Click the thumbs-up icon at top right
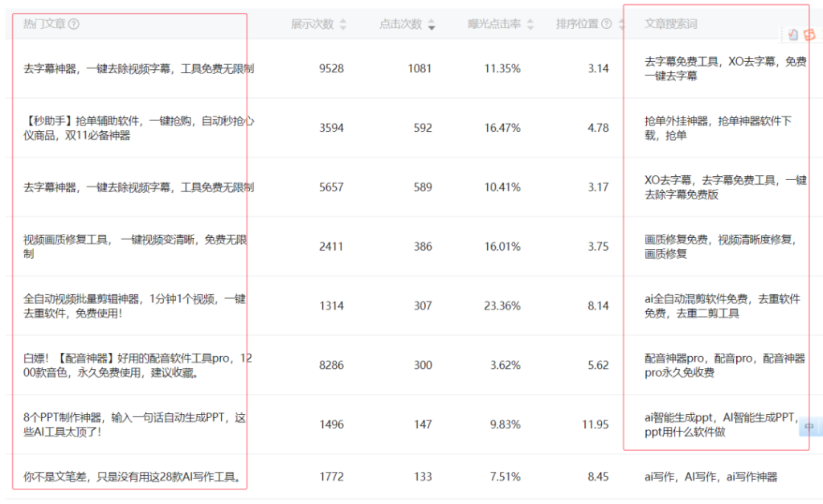 (793, 35)
